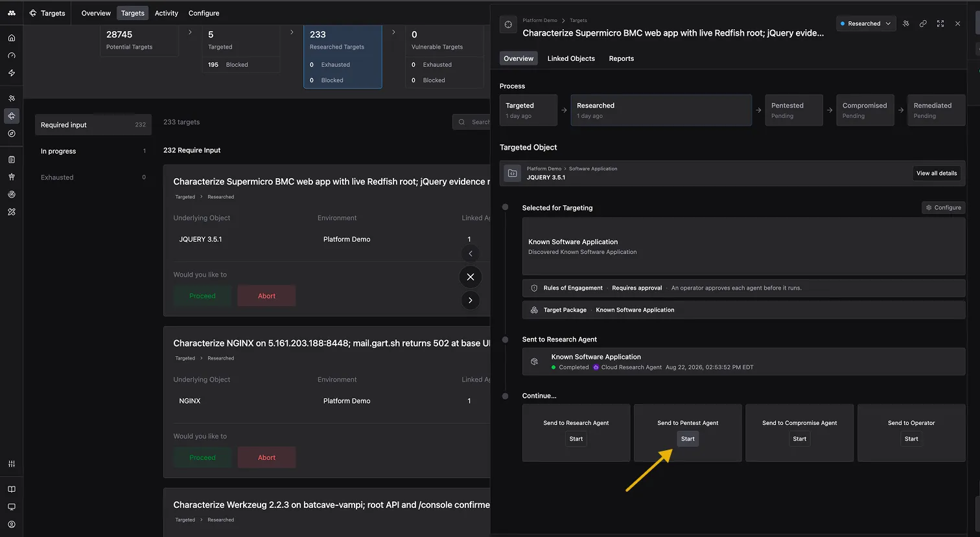Click the gauge dashboard sidebar icon
980x537 pixels.
(x=12, y=56)
